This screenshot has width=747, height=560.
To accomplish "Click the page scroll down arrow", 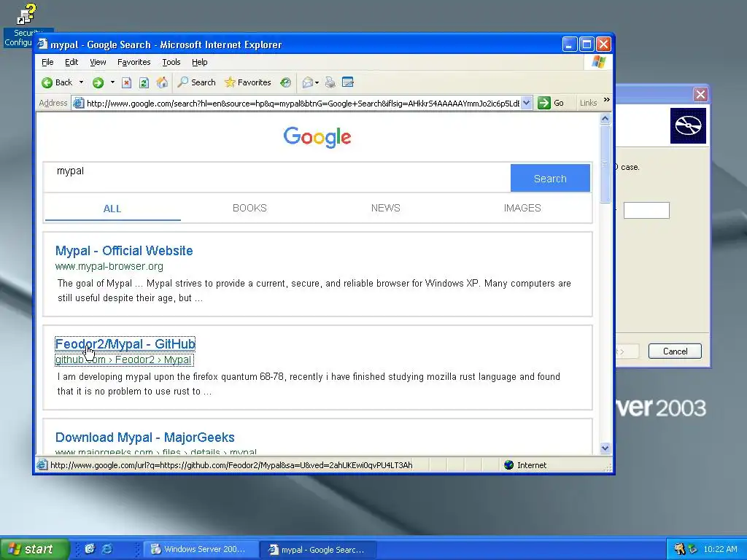I will click(x=605, y=448).
